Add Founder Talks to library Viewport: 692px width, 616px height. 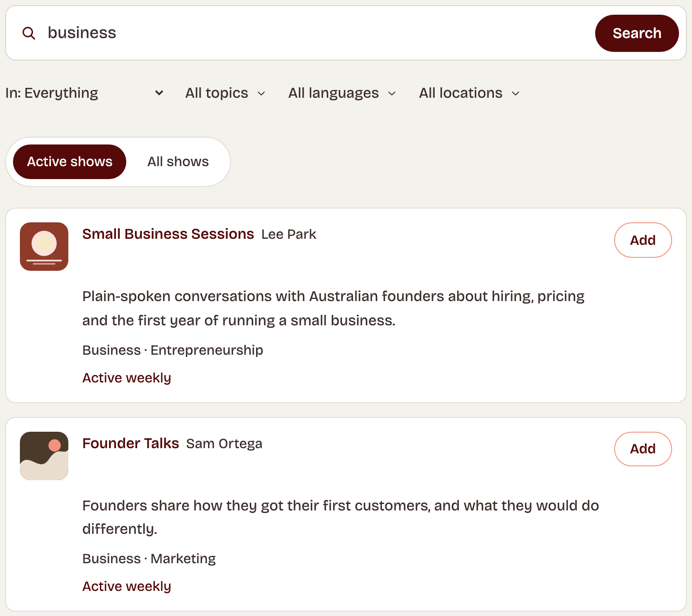(643, 449)
